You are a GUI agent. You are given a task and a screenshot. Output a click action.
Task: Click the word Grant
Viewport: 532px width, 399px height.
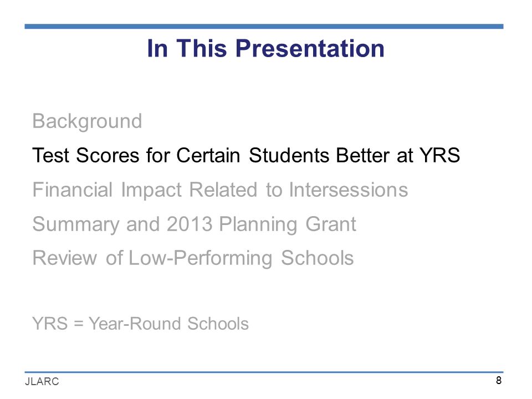tap(331, 224)
